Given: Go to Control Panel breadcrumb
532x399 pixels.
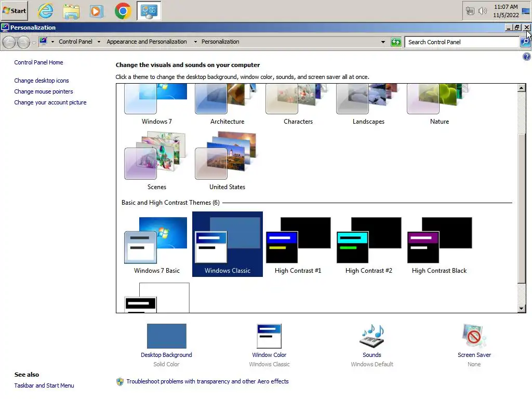Looking at the screenshot, I should point(75,42).
